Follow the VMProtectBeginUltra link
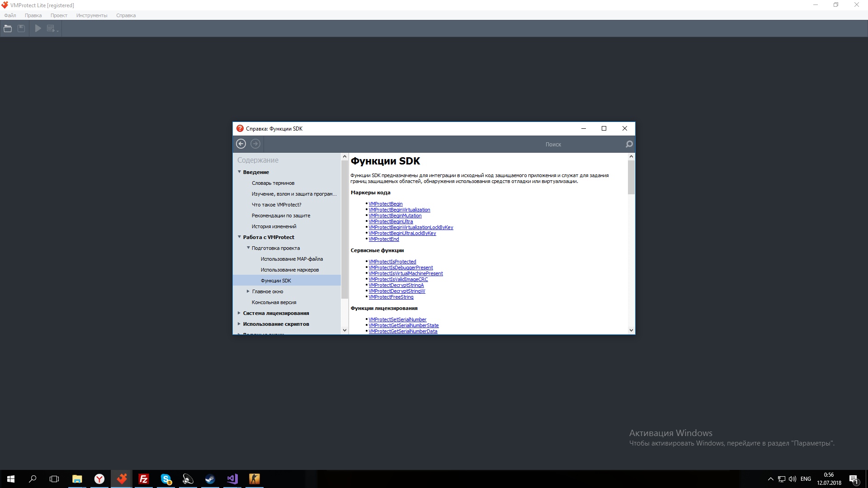 point(391,221)
